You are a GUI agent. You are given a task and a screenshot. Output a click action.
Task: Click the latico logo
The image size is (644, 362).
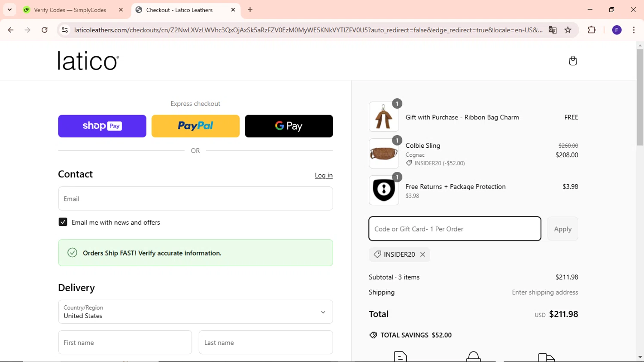(88, 61)
